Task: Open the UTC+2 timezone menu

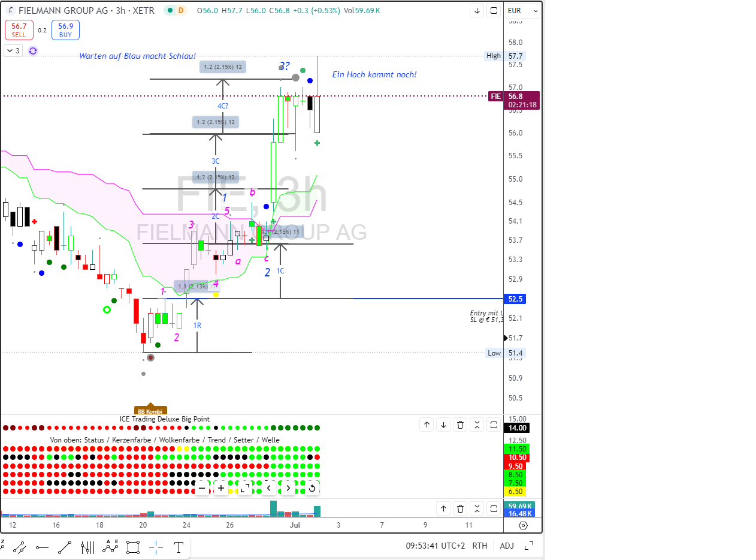Action: [x=436, y=546]
